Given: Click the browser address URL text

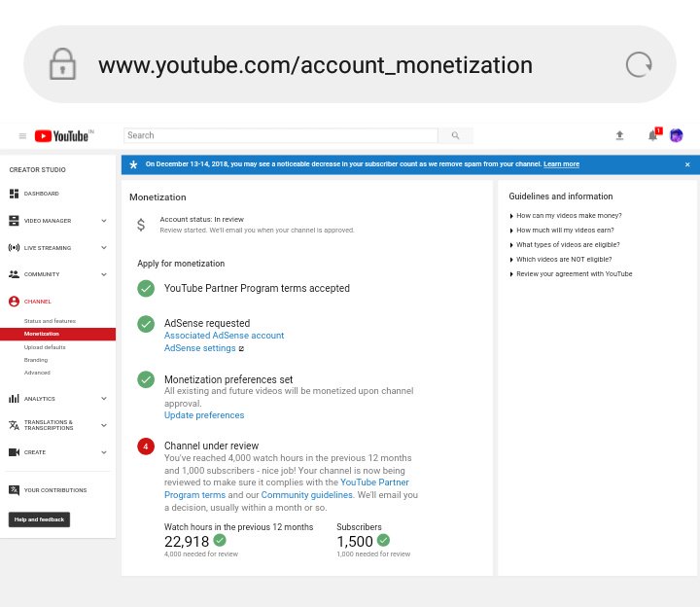Looking at the screenshot, I should pos(315,65).
